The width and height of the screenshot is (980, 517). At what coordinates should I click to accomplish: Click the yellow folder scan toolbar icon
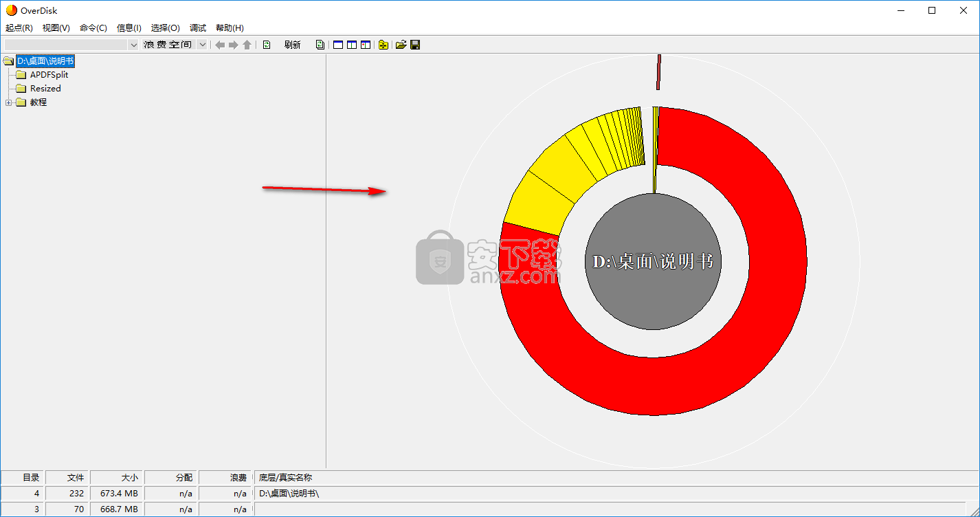point(383,45)
